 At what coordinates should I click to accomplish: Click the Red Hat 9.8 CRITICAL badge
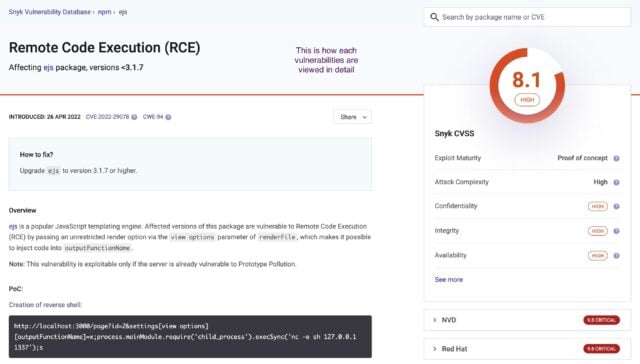point(601,349)
